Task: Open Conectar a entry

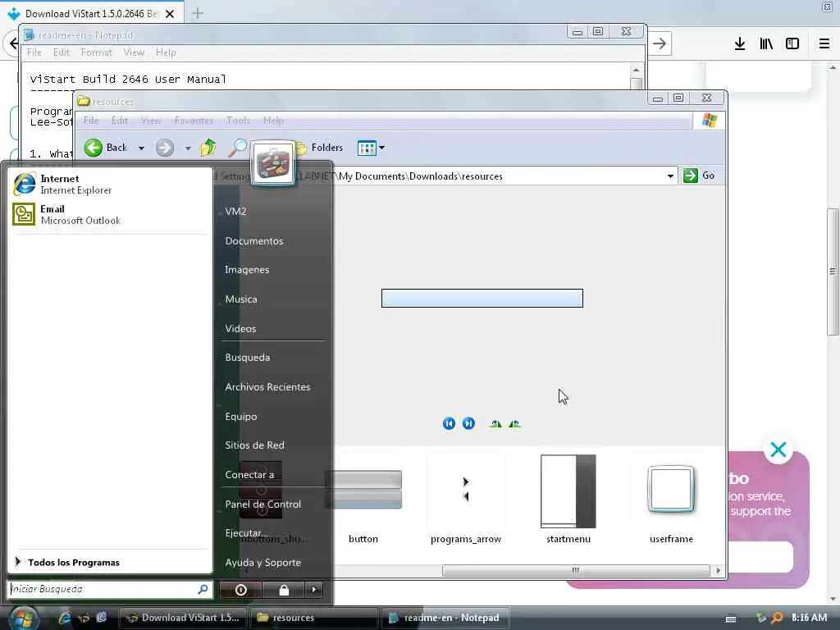Action: (x=249, y=475)
